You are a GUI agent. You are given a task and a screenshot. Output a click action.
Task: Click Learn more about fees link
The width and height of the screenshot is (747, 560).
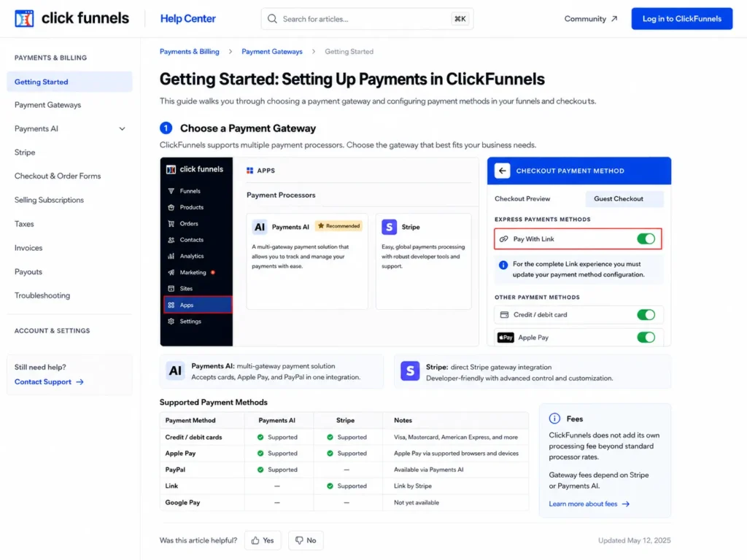589,504
